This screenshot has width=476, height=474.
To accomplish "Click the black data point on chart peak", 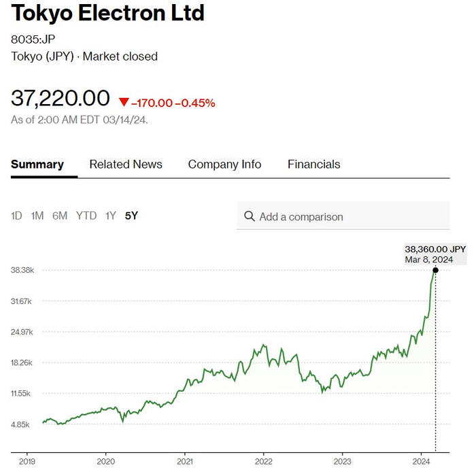I will 435,270.
